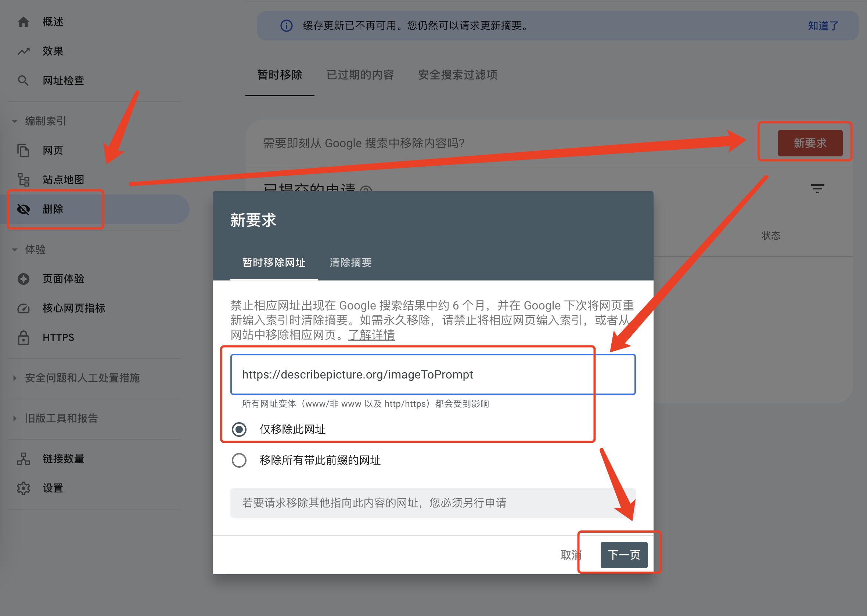Open 核心网页指标 in the sidebar
This screenshot has width=867, height=616.
point(73,308)
